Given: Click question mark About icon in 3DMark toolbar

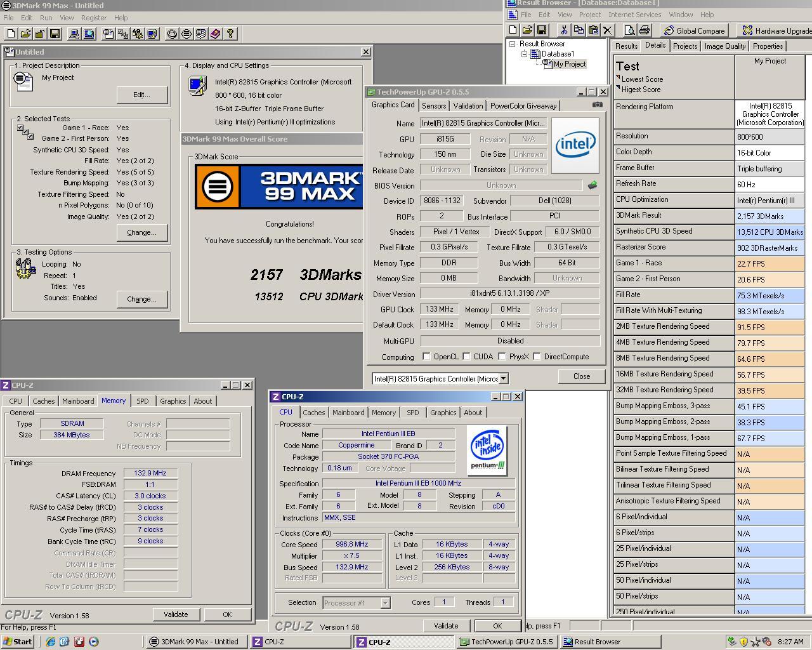Looking at the screenshot, I should coord(230,34).
